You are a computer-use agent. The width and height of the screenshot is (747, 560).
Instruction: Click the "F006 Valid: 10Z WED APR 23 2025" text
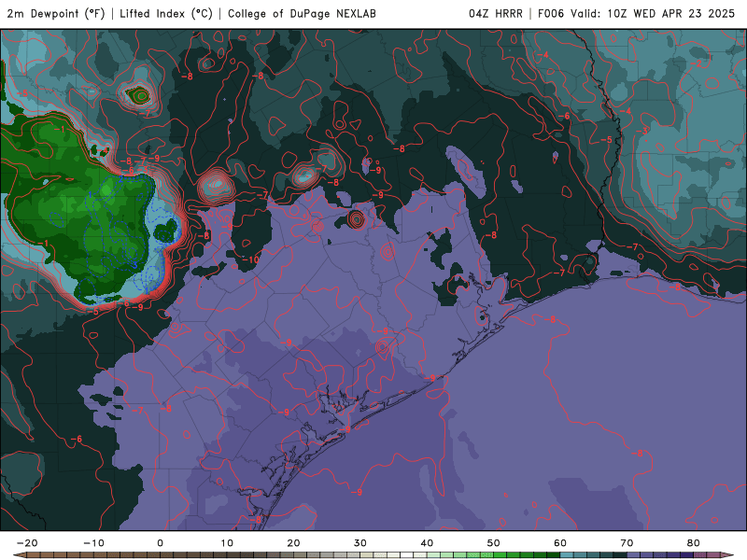click(x=636, y=13)
